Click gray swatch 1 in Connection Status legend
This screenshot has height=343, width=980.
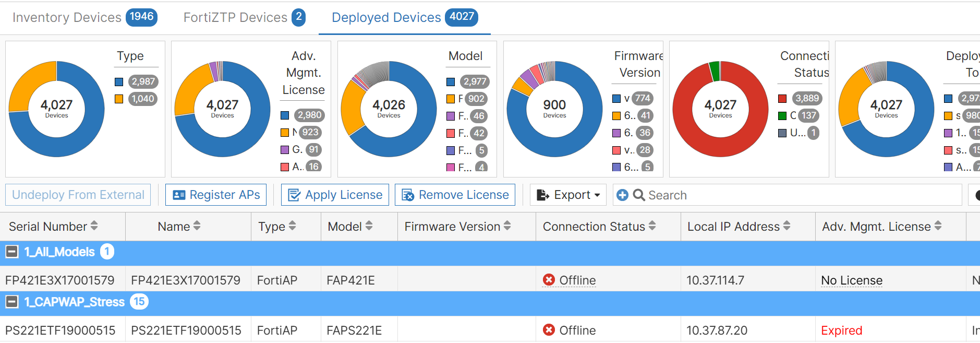point(782,133)
